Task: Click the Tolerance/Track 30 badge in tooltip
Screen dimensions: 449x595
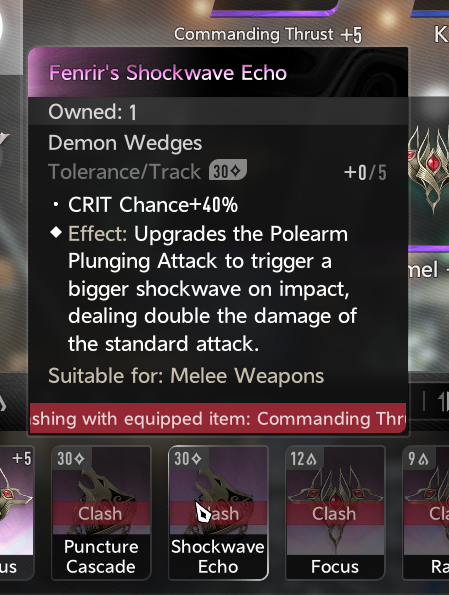Action: [228, 170]
